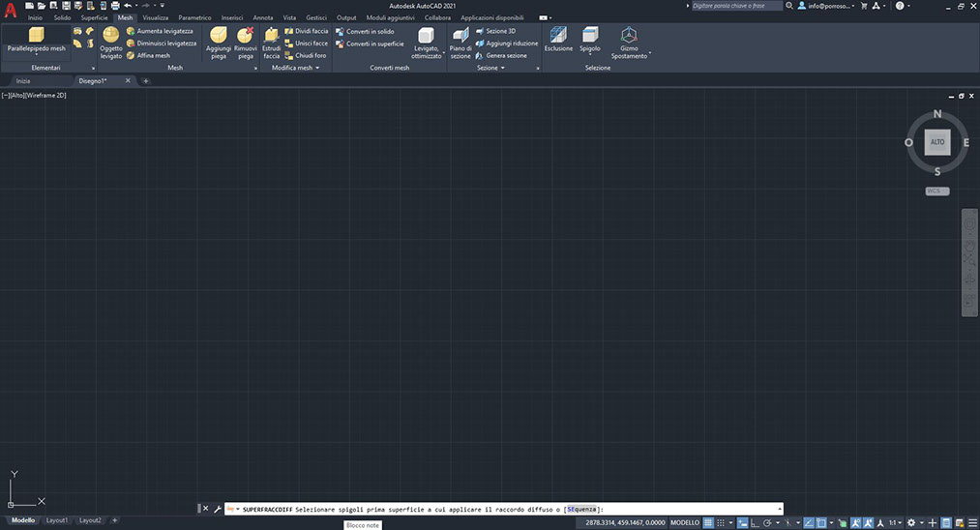
Task: Switch to the Superficie ribbon tab
Action: (x=94, y=17)
